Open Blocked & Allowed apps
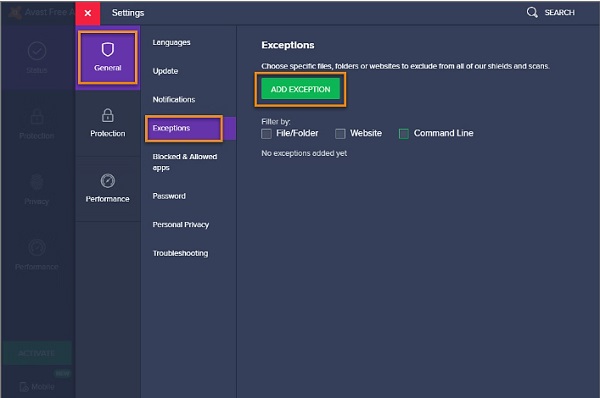600x398 pixels. pyautogui.click(x=185, y=162)
